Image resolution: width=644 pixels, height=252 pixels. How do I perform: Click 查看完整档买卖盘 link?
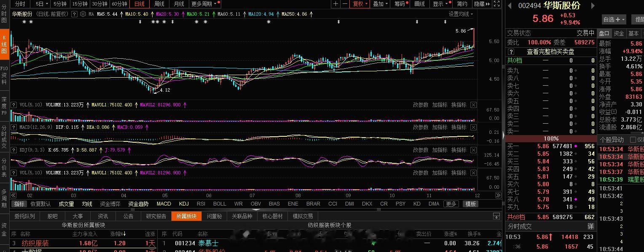point(550,51)
